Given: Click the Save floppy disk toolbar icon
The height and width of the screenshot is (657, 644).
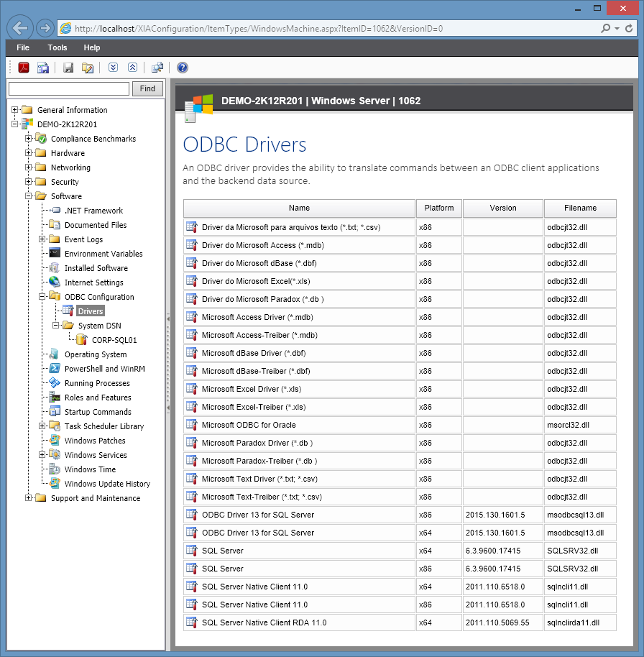Looking at the screenshot, I should pyautogui.click(x=68, y=68).
